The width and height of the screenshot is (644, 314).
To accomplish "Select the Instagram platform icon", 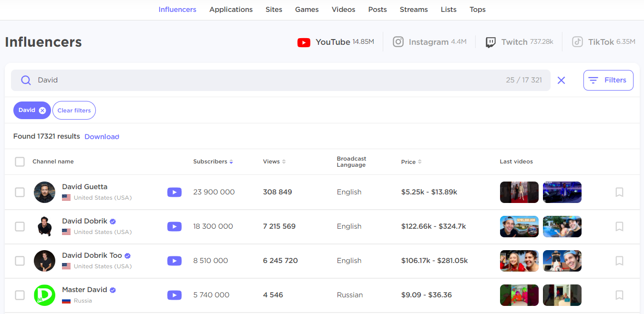I will point(398,42).
